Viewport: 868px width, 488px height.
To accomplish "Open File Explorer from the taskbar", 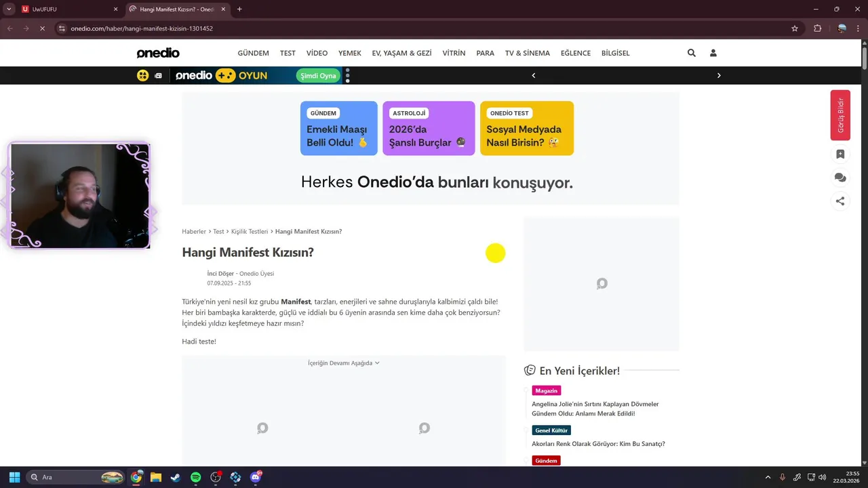I will (156, 477).
